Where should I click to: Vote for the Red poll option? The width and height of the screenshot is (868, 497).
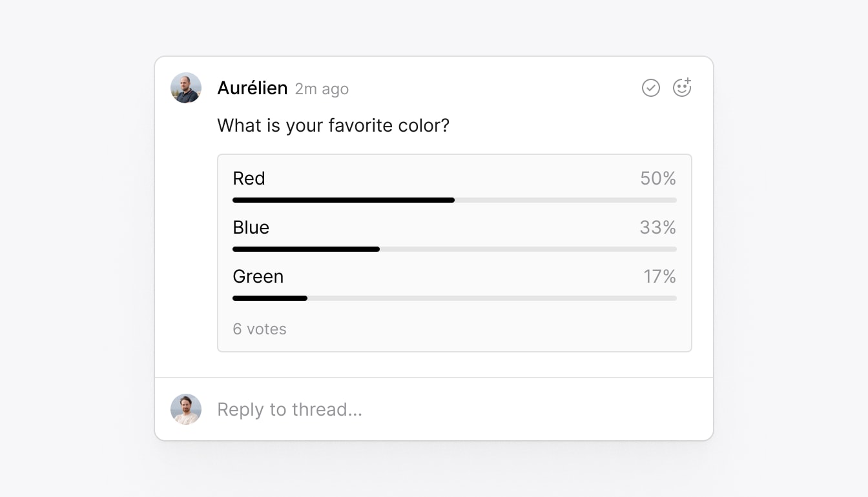pos(249,178)
